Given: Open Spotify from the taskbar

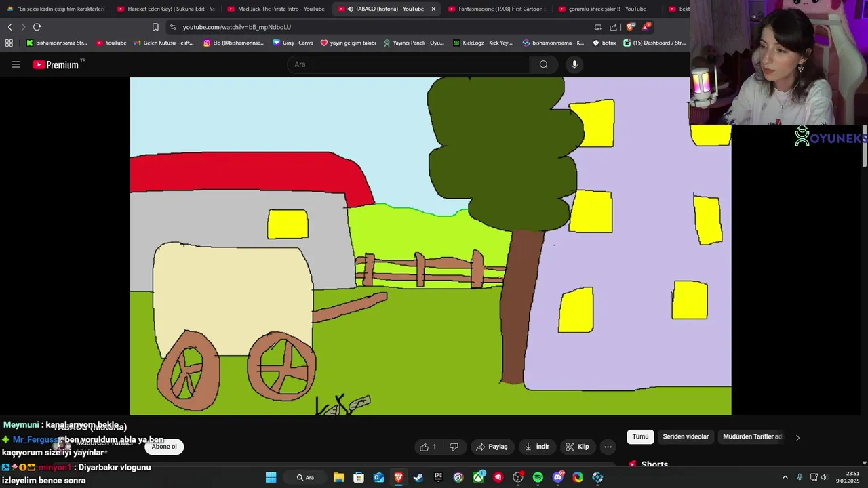Looking at the screenshot, I should click(x=538, y=477).
